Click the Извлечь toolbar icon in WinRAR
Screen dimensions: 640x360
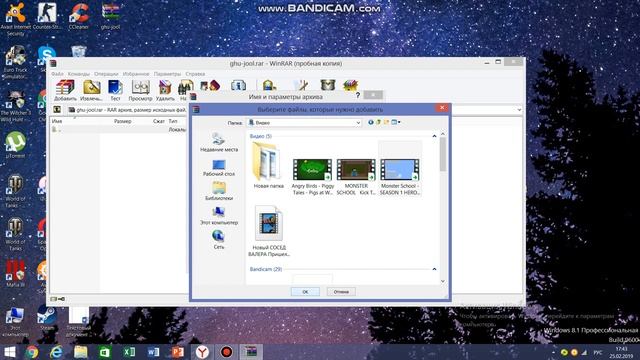pyautogui.click(x=91, y=90)
